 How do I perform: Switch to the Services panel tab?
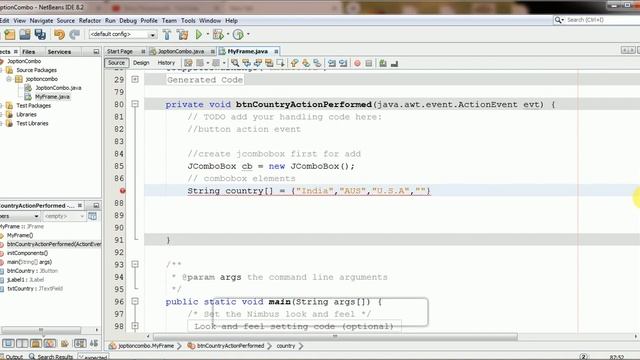coord(59,52)
